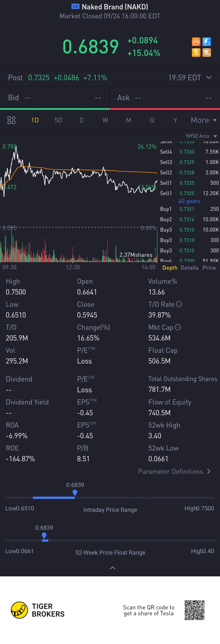Viewport: 220px width, 644px height.
Task: Tap the Sell3 0.7329 order row
Action: 189,162
